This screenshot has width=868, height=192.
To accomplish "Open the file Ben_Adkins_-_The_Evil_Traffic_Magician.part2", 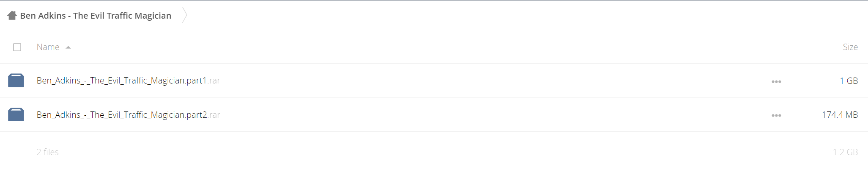I will click(122, 115).
